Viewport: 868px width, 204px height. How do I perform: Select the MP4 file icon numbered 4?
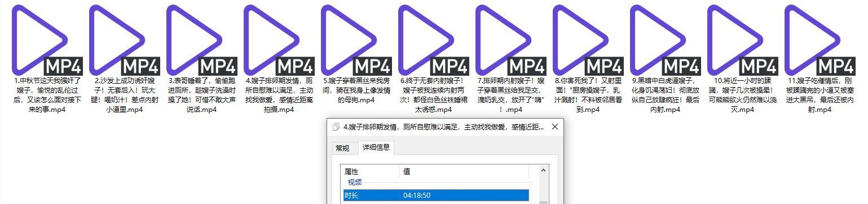[279, 40]
